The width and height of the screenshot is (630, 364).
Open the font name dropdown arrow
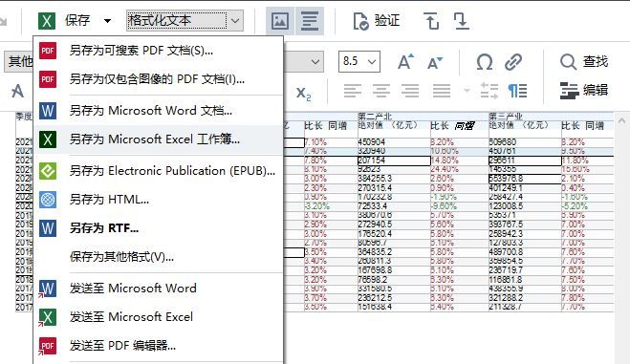pos(315,62)
